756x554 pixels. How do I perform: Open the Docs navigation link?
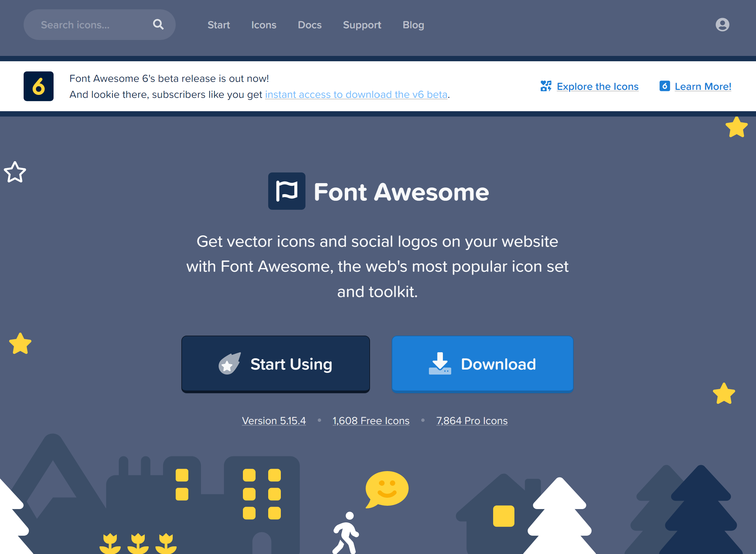(x=309, y=25)
